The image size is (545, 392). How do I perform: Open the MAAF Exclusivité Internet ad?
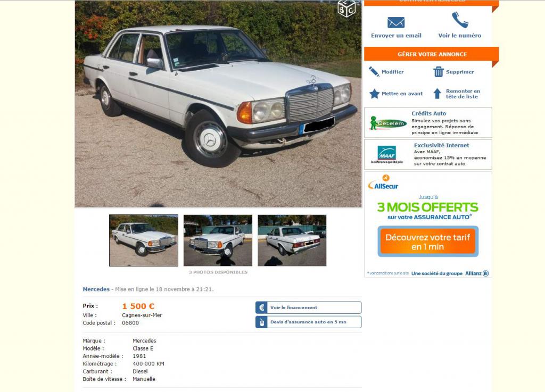pyautogui.click(x=428, y=154)
